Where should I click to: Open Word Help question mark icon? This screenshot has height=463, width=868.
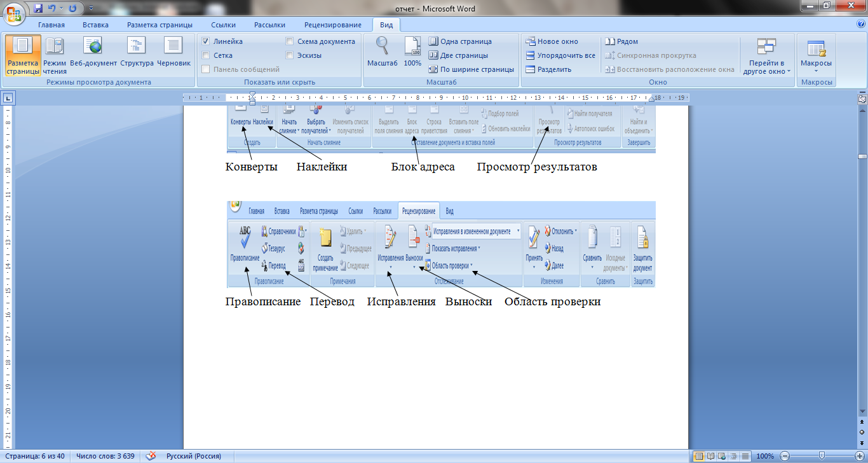(861, 24)
